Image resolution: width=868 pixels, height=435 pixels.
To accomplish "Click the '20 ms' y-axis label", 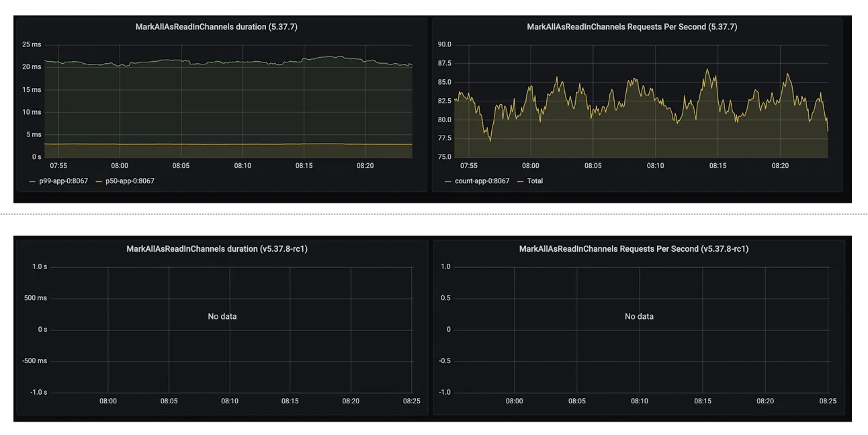I will pos(32,67).
